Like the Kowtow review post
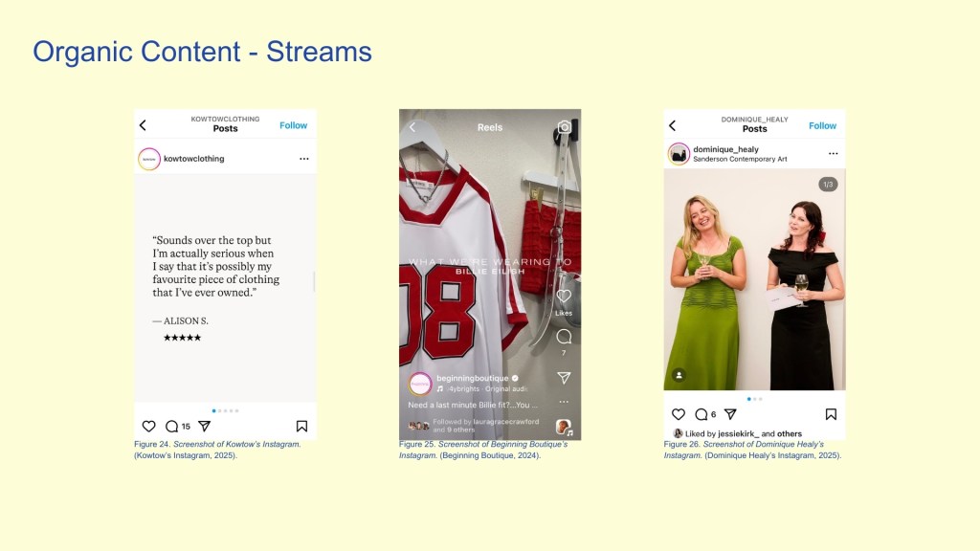 click(x=148, y=427)
